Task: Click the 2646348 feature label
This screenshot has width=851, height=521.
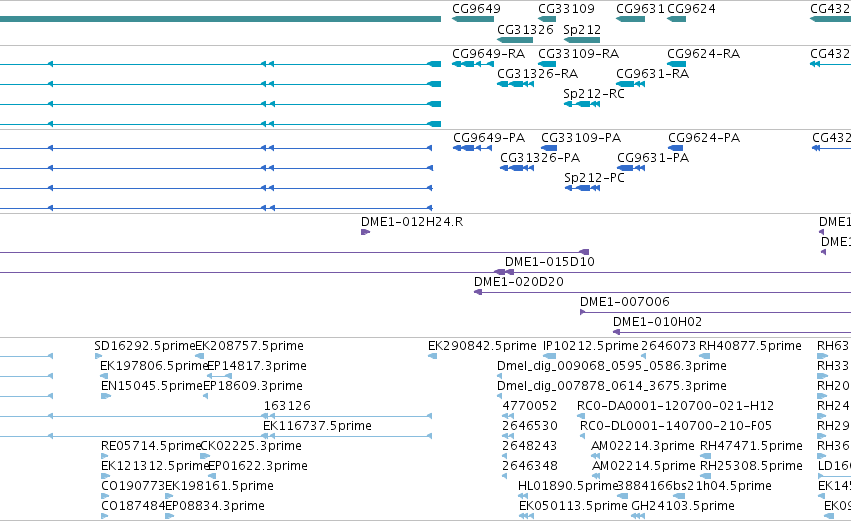Action: (530, 466)
